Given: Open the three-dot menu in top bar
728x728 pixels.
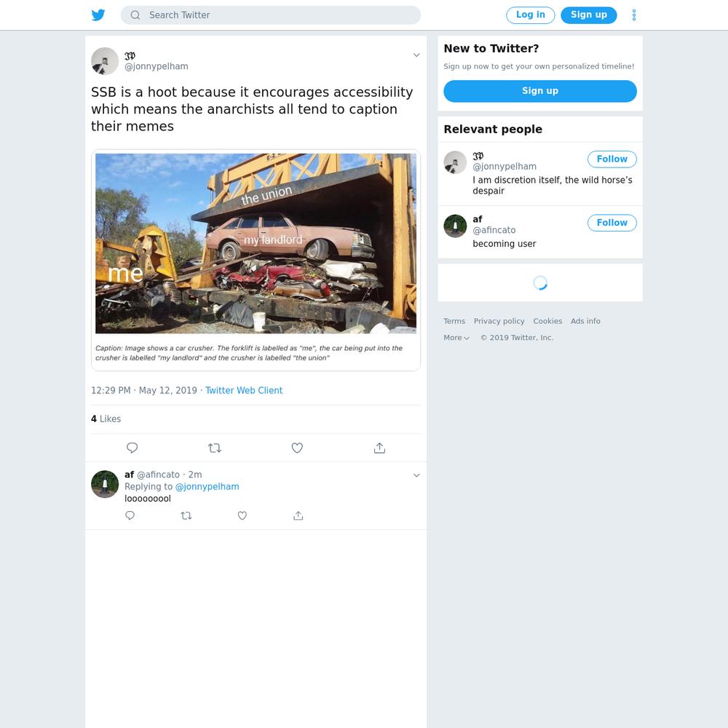Looking at the screenshot, I should click(634, 15).
